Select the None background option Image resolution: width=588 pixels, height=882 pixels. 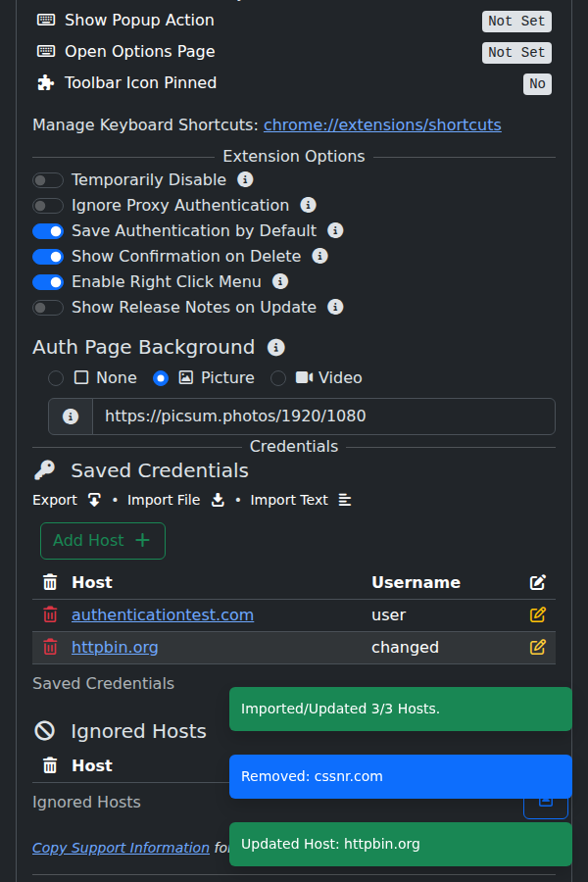coord(56,378)
